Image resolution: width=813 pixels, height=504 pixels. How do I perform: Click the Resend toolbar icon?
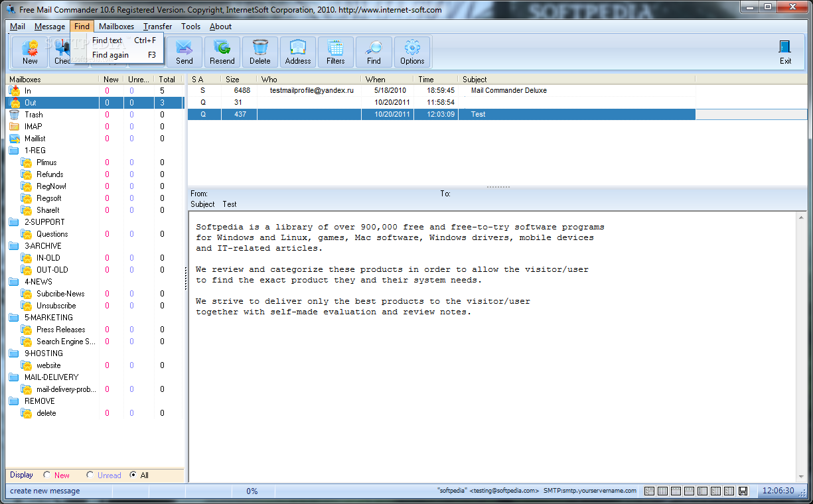tap(222, 52)
